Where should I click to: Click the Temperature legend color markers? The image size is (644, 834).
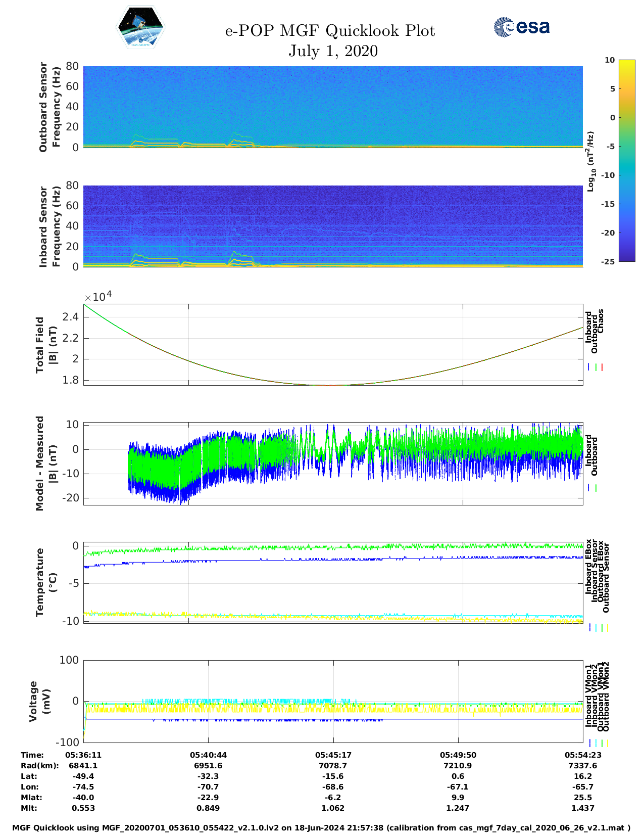coord(599,627)
